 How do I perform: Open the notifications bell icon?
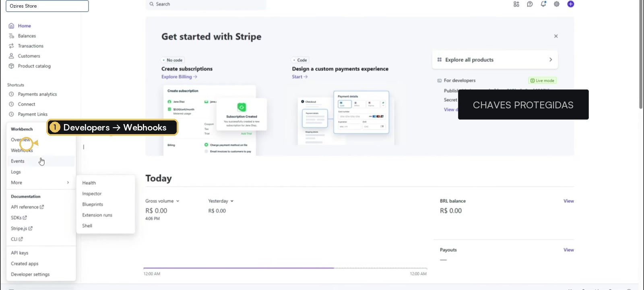click(x=543, y=4)
